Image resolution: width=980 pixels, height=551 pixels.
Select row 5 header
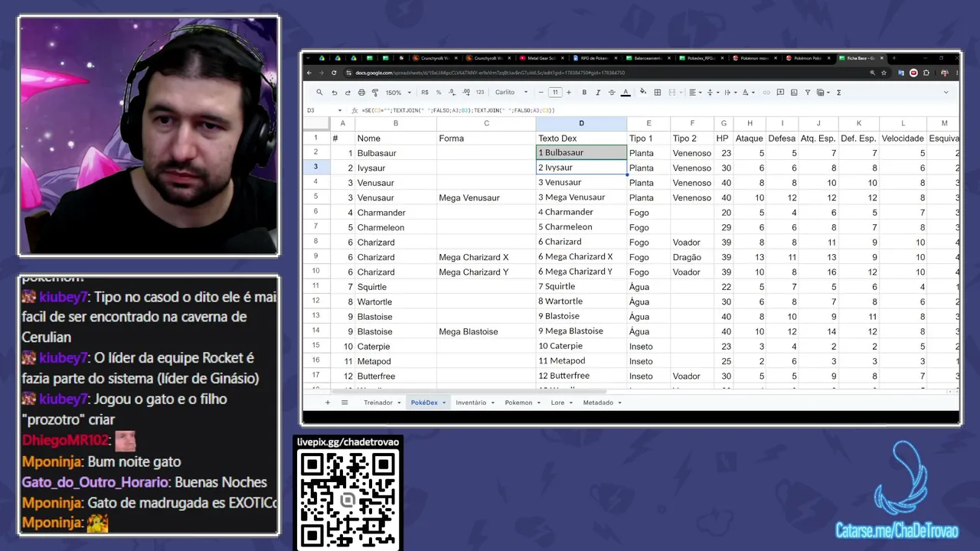tap(315, 197)
